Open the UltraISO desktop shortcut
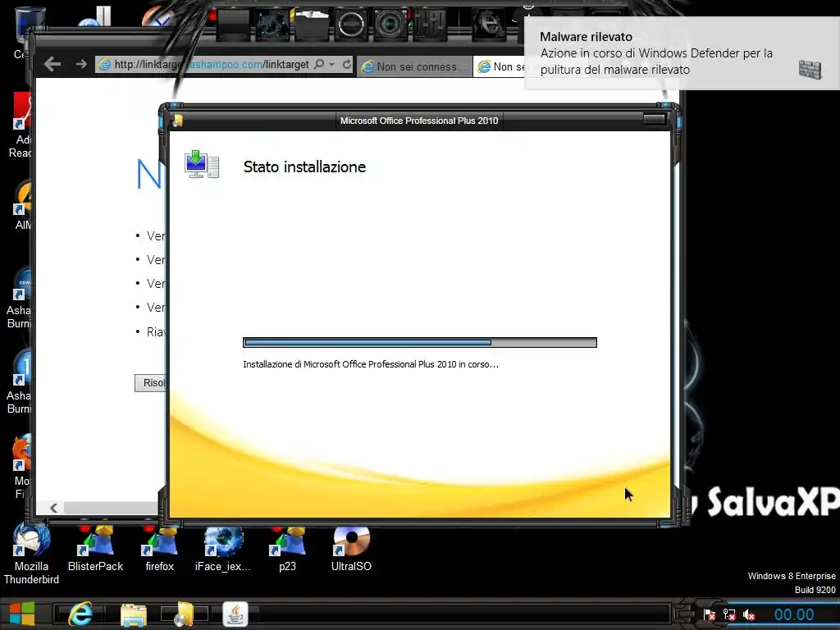840x630 pixels. pyautogui.click(x=351, y=549)
